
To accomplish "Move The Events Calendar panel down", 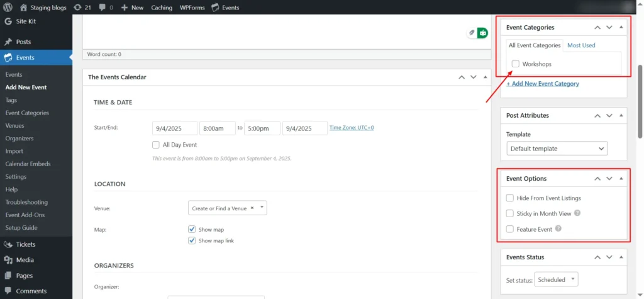I will (474, 77).
